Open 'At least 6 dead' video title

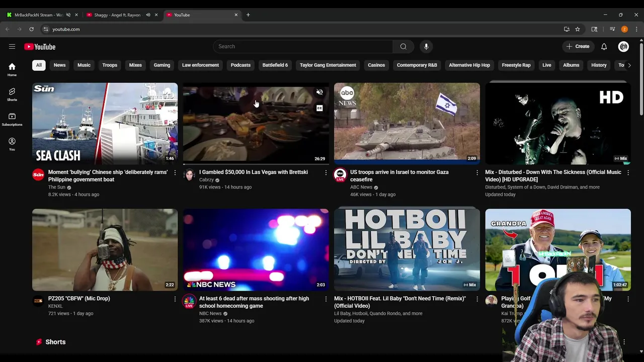[254, 302]
